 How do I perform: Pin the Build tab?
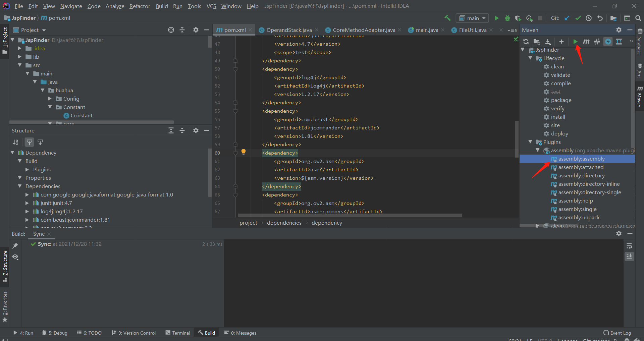click(x=15, y=246)
